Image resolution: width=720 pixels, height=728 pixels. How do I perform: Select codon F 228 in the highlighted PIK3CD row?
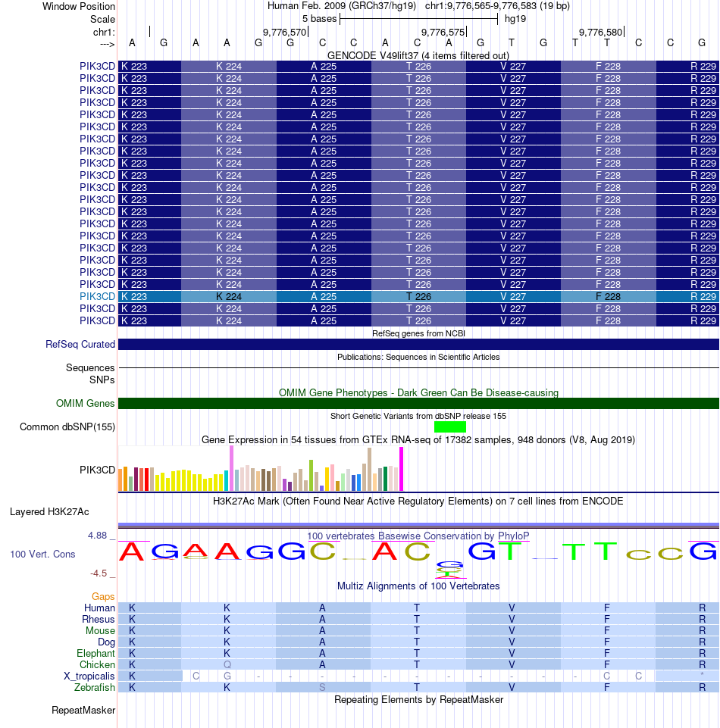click(608, 296)
